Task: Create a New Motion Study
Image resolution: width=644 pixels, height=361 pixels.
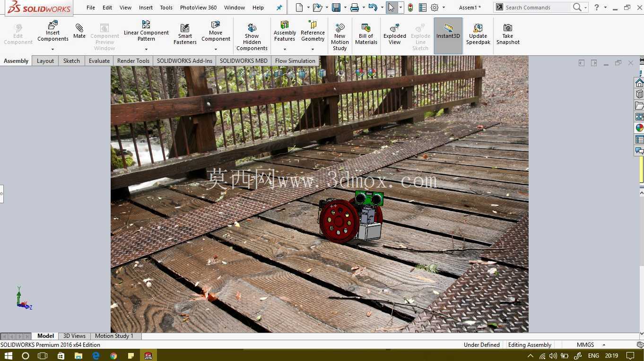Action: pos(339,37)
